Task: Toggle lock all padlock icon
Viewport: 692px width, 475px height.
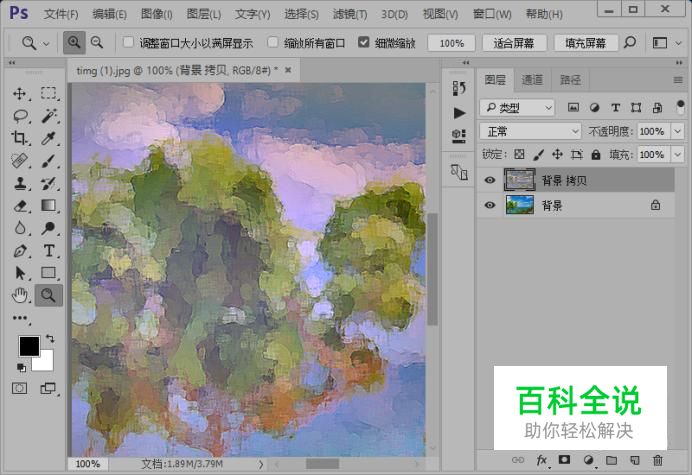Action: coord(596,155)
